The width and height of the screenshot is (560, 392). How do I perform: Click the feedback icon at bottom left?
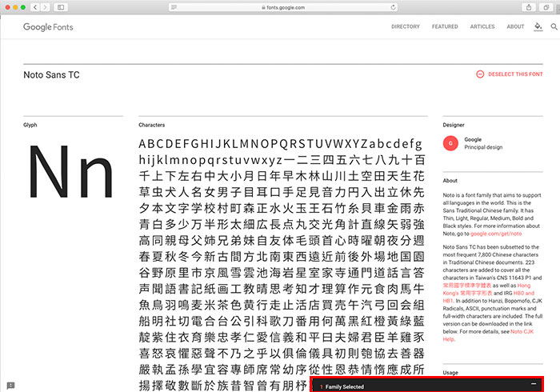coord(10,386)
